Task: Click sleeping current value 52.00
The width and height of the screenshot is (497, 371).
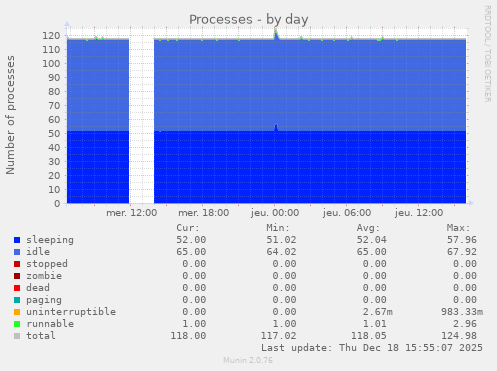Action: coord(191,240)
